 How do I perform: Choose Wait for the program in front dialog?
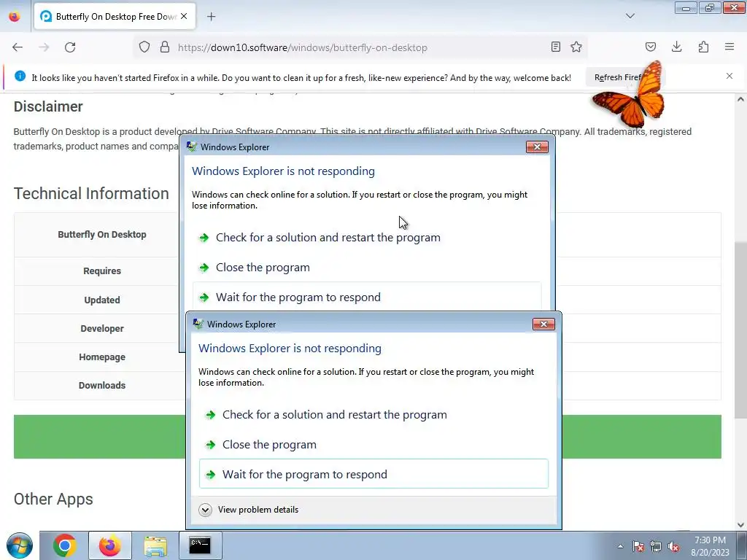(374, 474)
